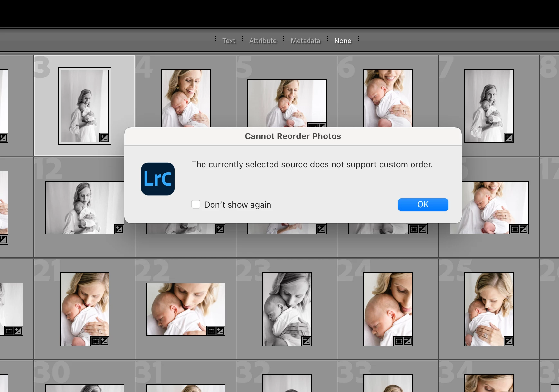Select photo thumbnail in cell 24

point(388,309)
